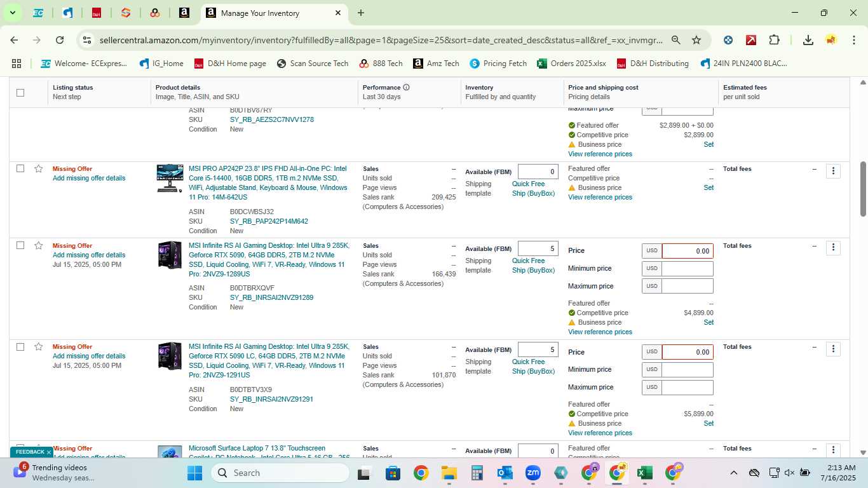Close the FEEDBACK widget
868x488 pixels.
coord(48,452)
